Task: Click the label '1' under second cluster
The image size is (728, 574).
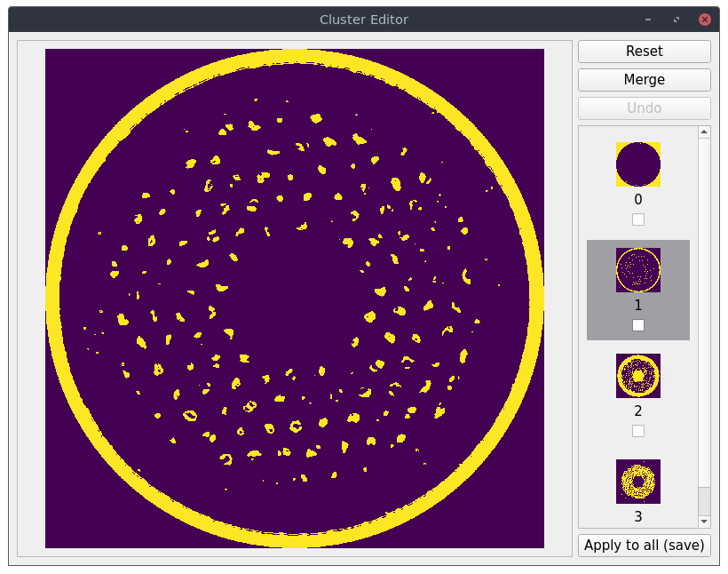Action: click(x=638, y=305)
